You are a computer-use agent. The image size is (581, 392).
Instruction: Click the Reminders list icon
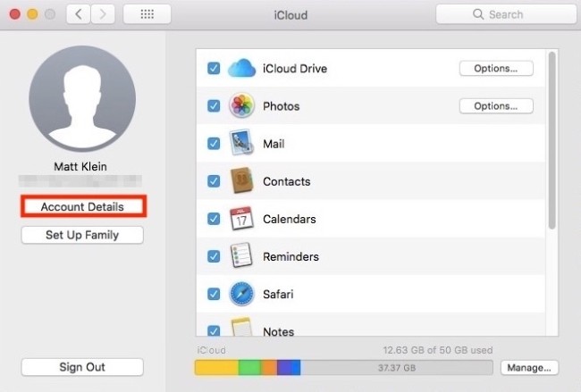tap(241, 255)
